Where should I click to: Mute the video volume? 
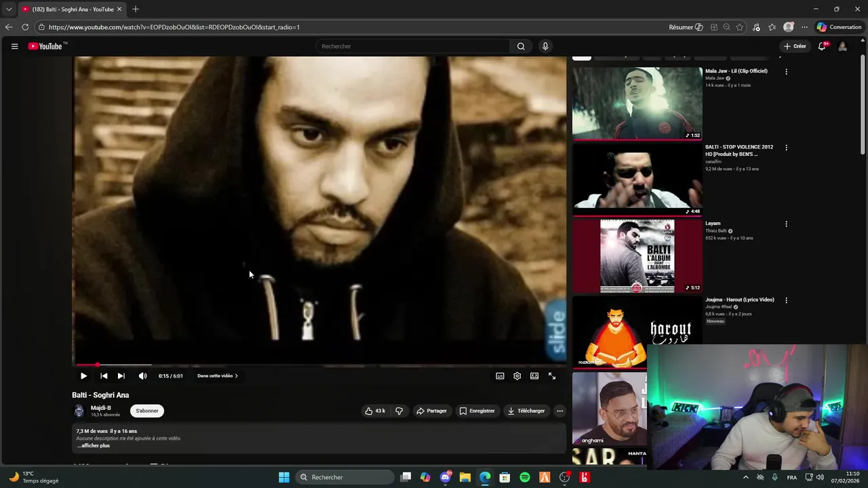[142, 375]
